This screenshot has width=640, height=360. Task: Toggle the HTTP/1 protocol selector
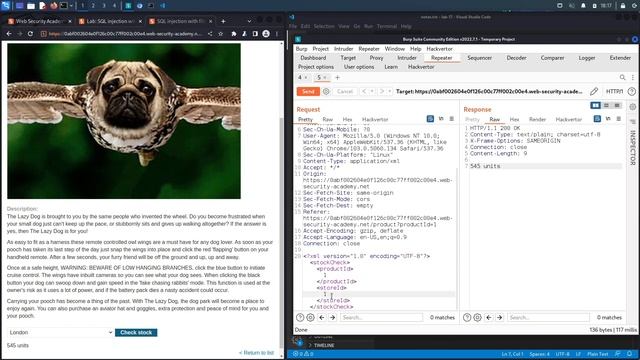[x=614, y=91]
